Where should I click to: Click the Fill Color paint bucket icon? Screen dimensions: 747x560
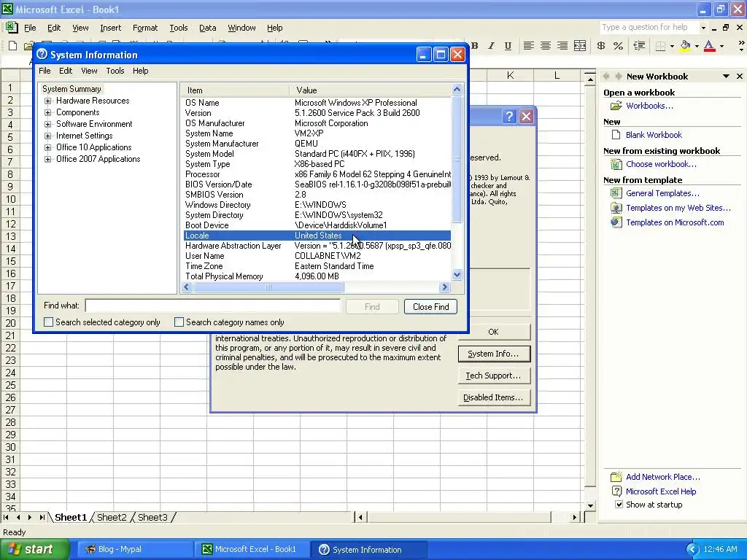coord(685,46)
